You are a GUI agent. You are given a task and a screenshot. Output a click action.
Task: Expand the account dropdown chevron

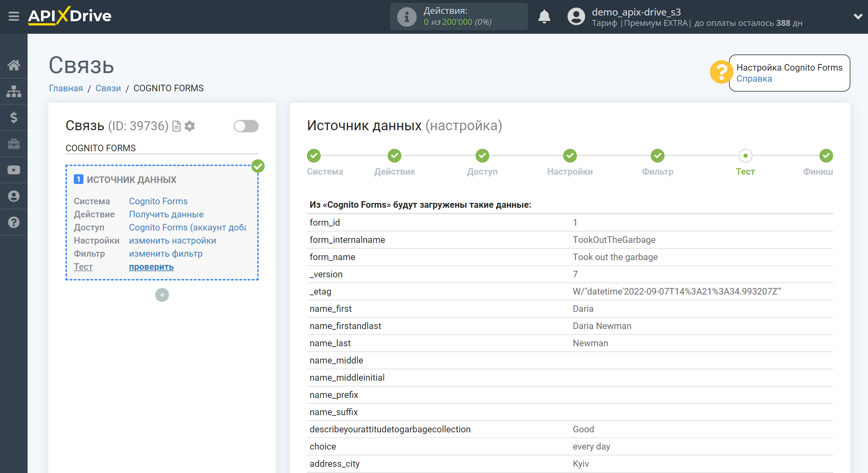coord(858,17)
